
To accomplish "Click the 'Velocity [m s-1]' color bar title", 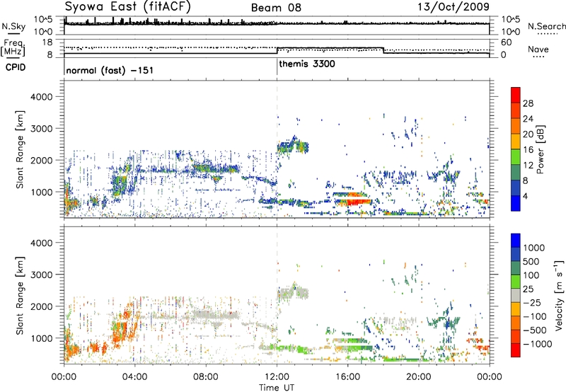I will [x=559, y=295].
